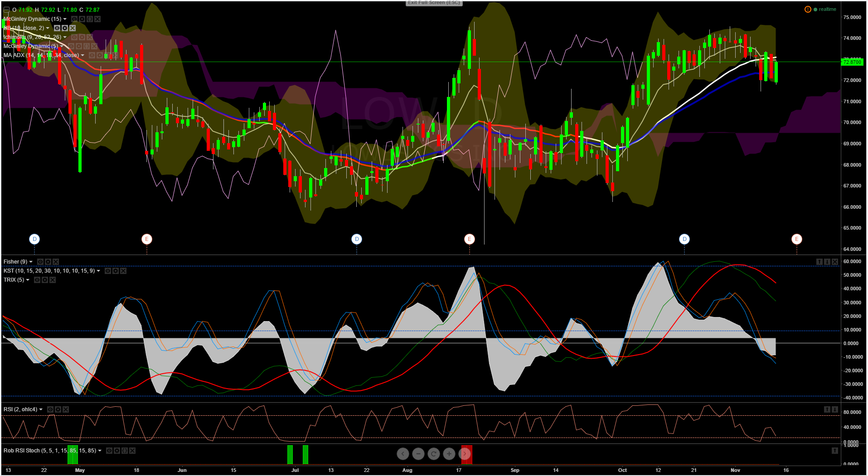
Task: Toggle visibility of BB (10, close, 2)
Action: point(57,28)
